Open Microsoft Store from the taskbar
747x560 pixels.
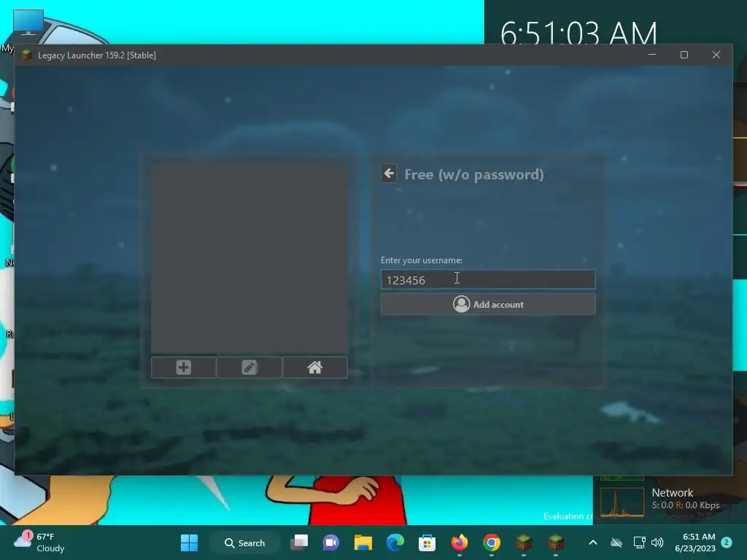click(427, 542)
